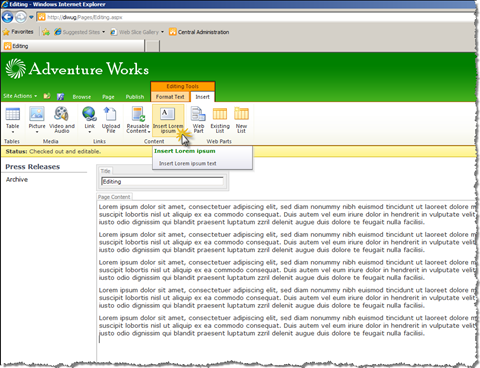
Task: Insert Video and Audio media
Action: pos(62,119)
